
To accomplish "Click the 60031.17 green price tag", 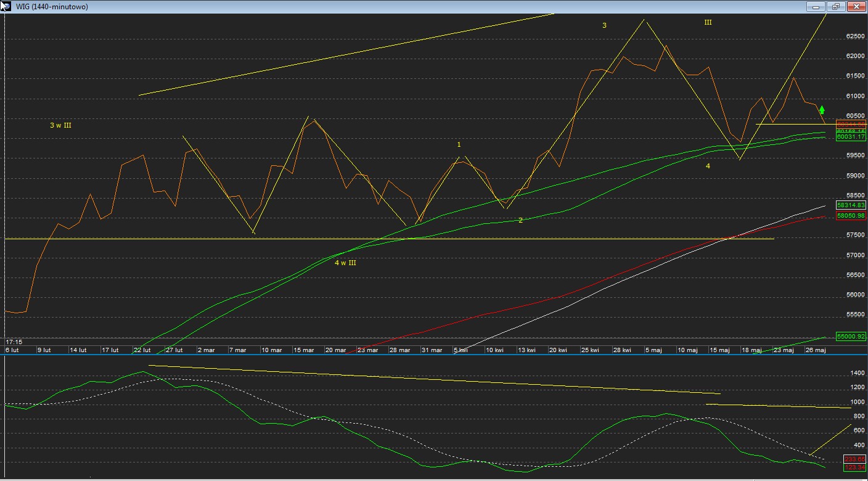I will [x=851, y=138].
